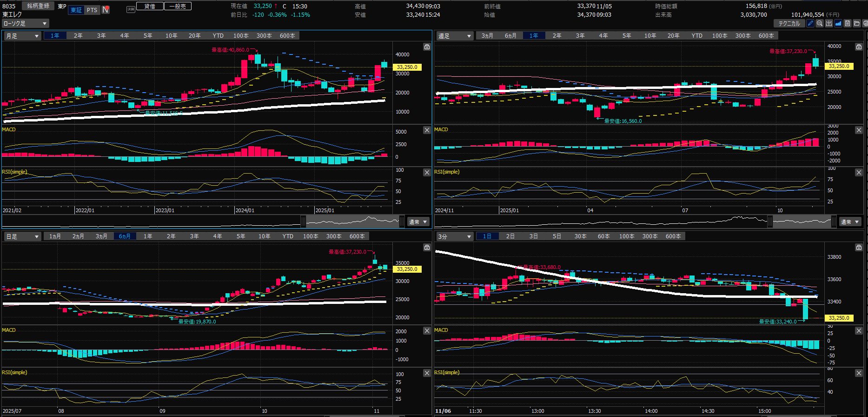Click the floppy disk save icon
Viewport: 868px width, 417px height.
(x=848, y=23)
